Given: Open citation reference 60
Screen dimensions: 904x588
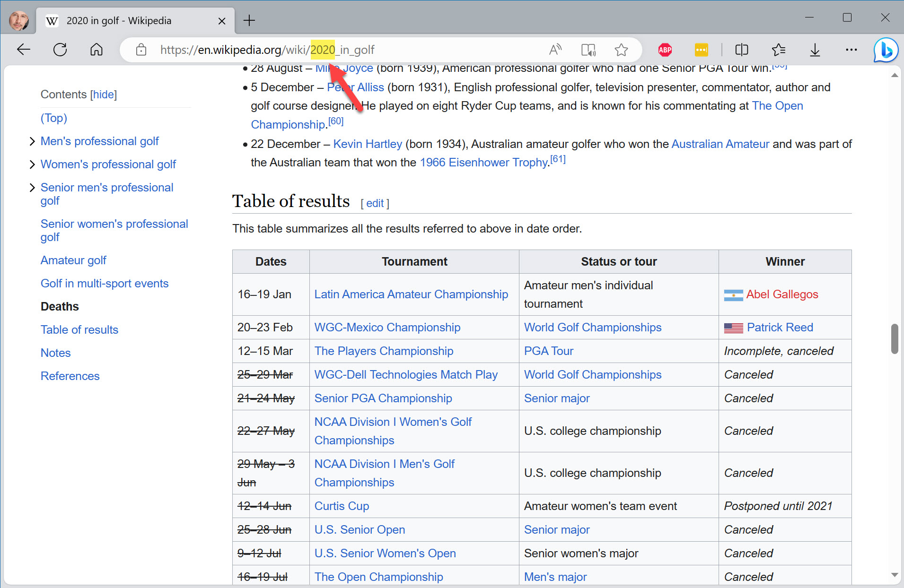Looking at the screenshot, I should pos(336,121).
